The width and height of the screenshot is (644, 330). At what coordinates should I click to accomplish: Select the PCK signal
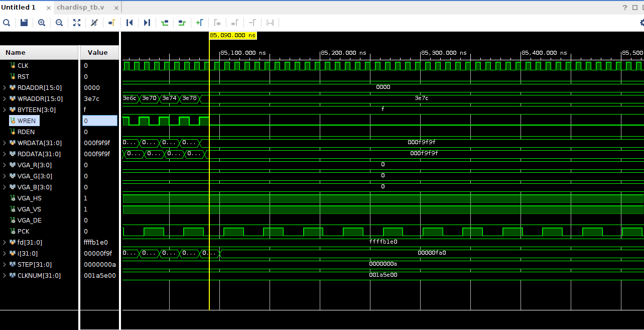[x=23, y=231]
